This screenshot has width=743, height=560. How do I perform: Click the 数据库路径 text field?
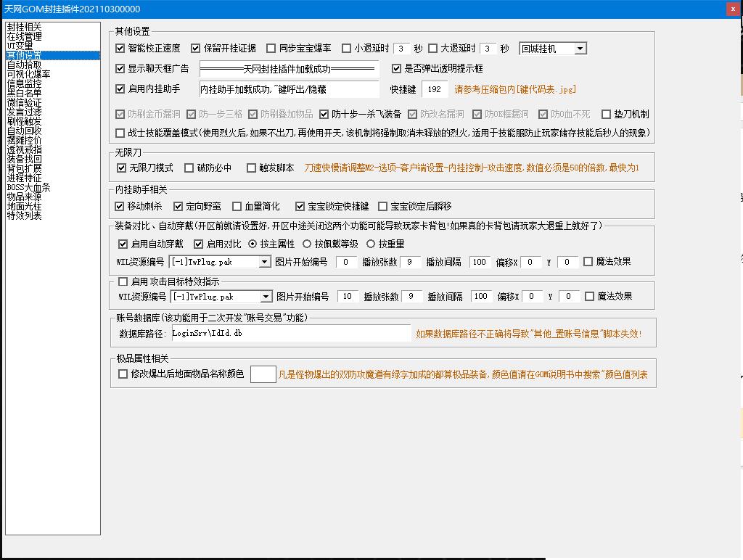pos(290,334)
